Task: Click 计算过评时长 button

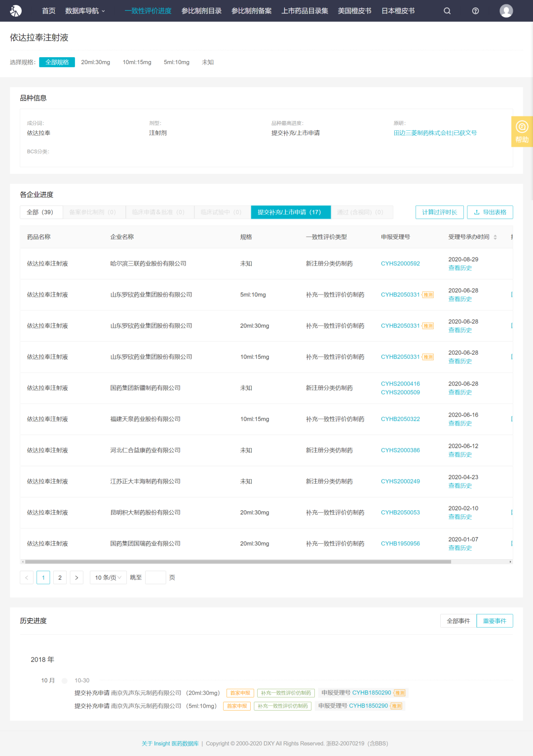Action: [440, 212]
